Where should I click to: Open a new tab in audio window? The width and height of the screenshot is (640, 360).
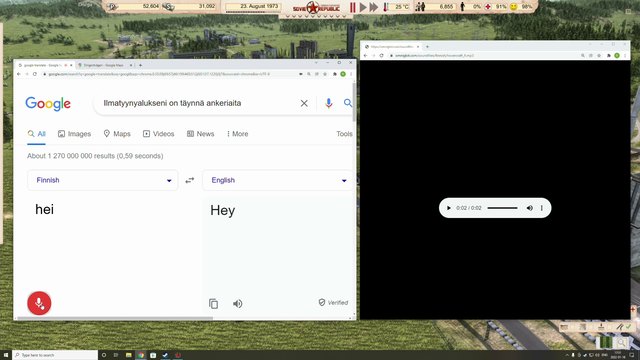[x=427, y=47]
